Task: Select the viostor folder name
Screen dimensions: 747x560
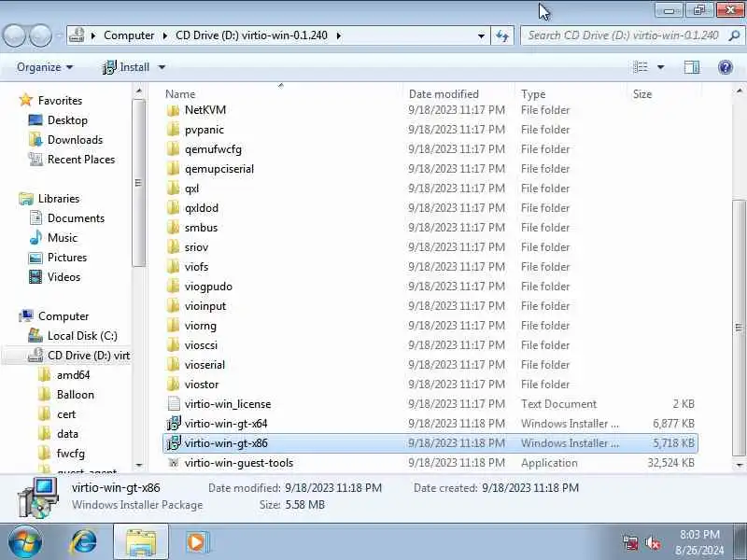Action: coord(202,385)
